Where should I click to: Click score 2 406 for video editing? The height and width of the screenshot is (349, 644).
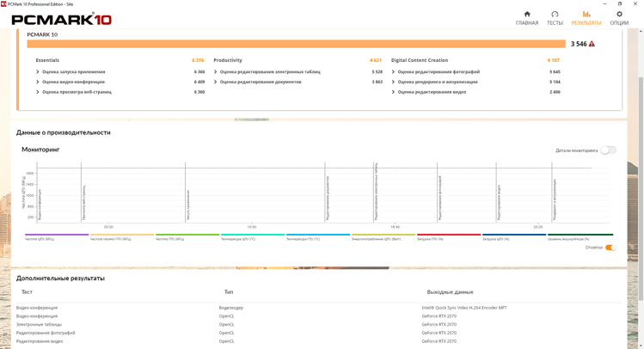[x=555, y=92]
